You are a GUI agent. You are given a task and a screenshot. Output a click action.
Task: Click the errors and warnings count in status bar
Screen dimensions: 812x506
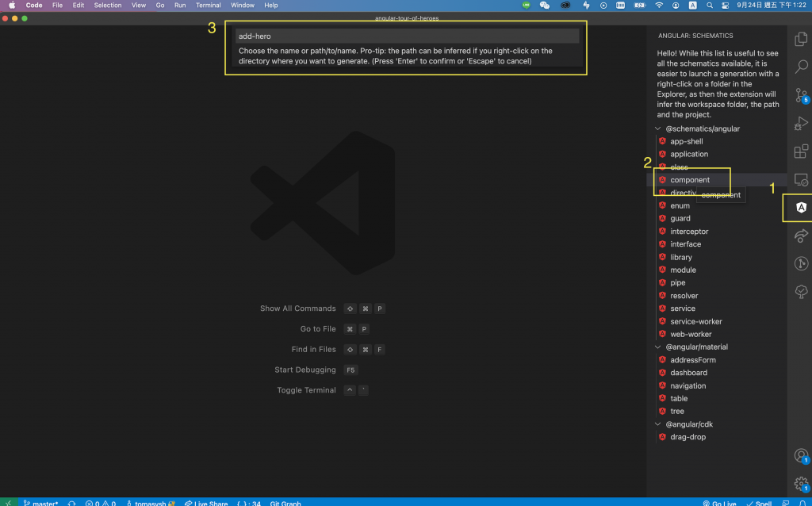point(101,503)
